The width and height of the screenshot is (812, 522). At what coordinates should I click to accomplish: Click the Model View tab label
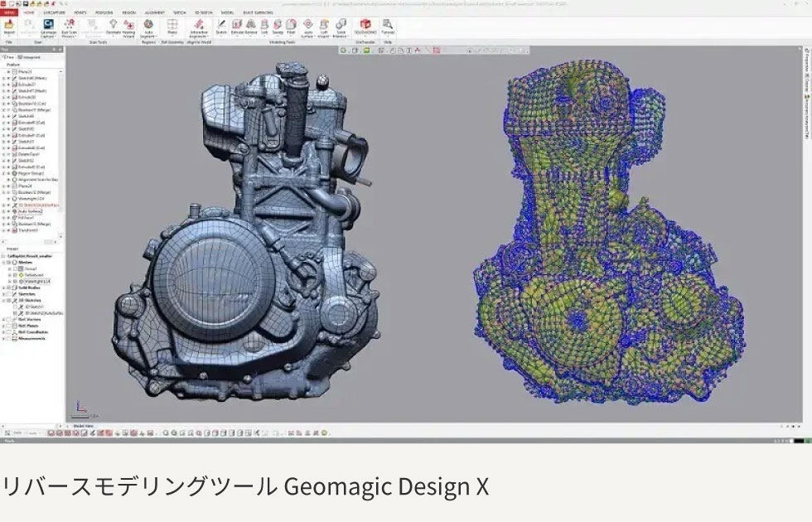(83, 426)
